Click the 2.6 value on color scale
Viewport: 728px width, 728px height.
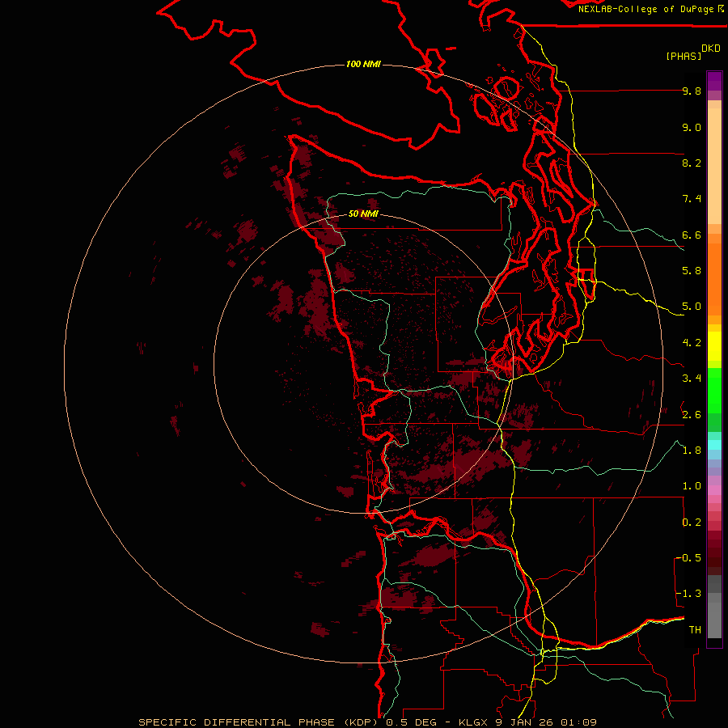coord(692,415)
